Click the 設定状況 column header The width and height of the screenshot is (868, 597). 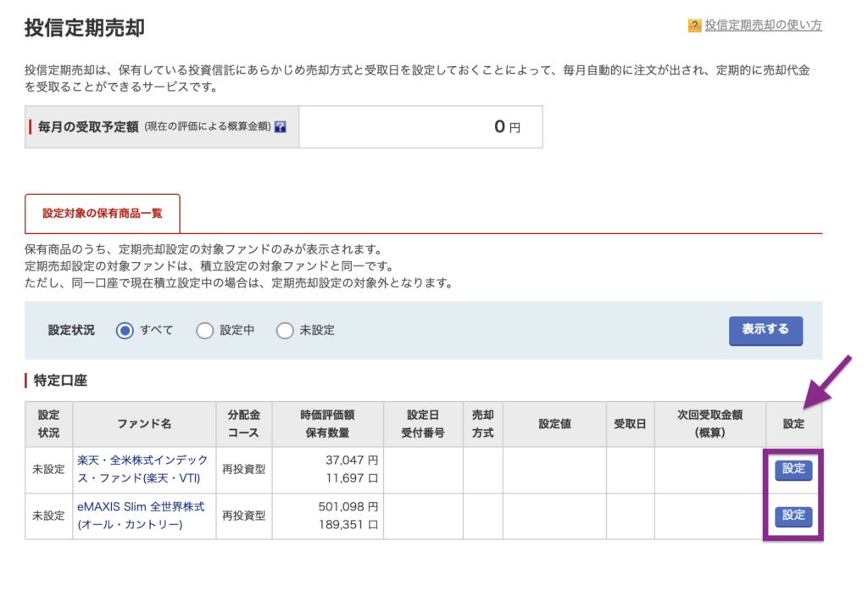click(x=49, y=423)
